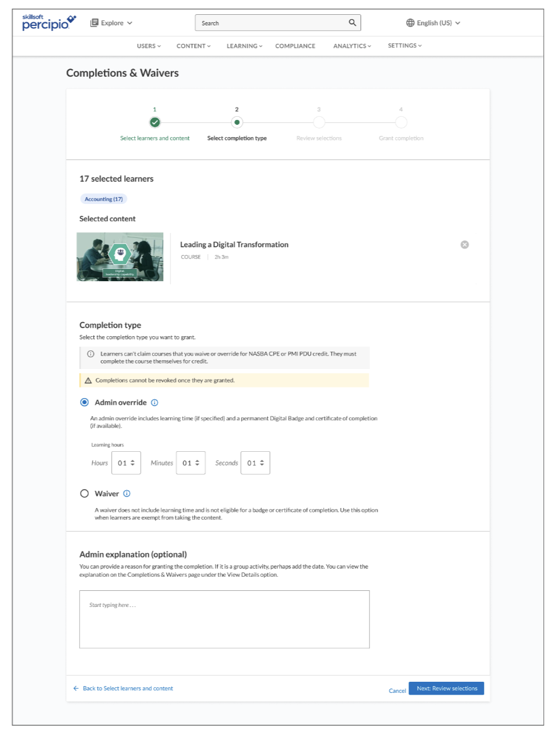Click the Accounting (17) learner tag
The image size is (560, 738).
[103, 199]
